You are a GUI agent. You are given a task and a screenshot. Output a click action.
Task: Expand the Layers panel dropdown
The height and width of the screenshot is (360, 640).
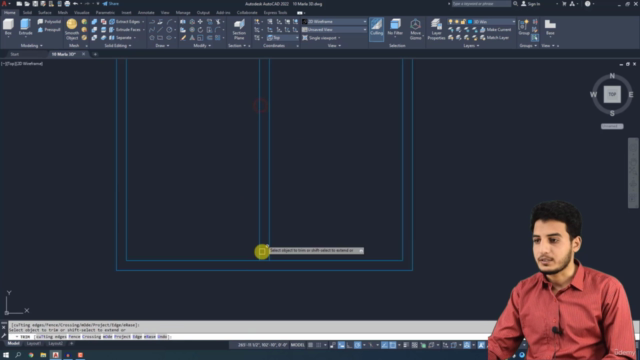[471, 46]
